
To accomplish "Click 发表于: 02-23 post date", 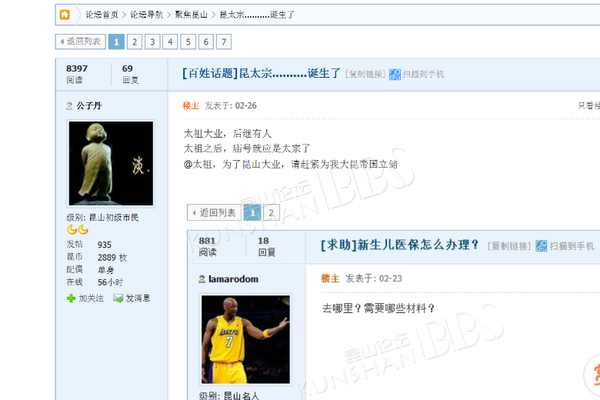I will (x=374, y=279).
